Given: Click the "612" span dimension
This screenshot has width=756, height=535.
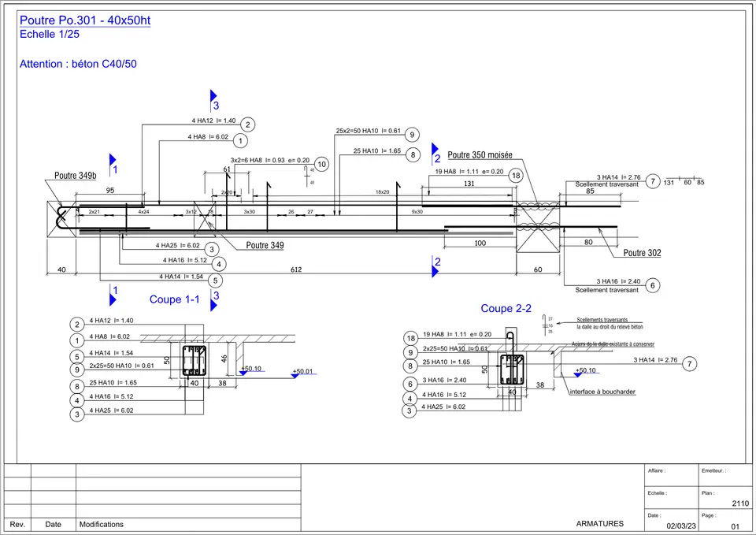Looking at the screenshot, I should click(x=296, y=269).
